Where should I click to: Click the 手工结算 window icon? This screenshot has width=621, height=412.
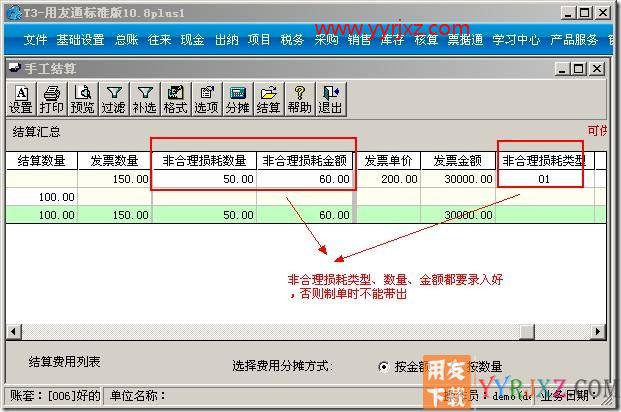point(15,68)
